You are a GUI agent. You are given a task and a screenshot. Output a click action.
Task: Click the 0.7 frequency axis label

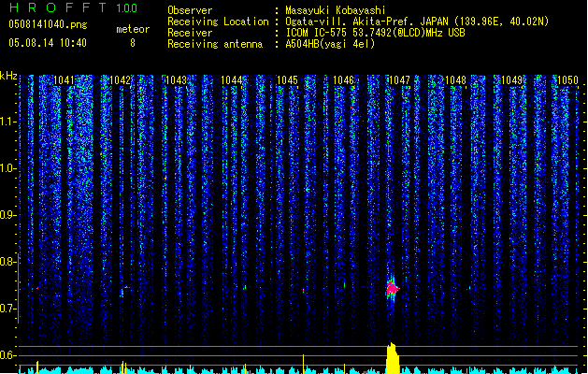pyautogui.click(x=7, y=309)
